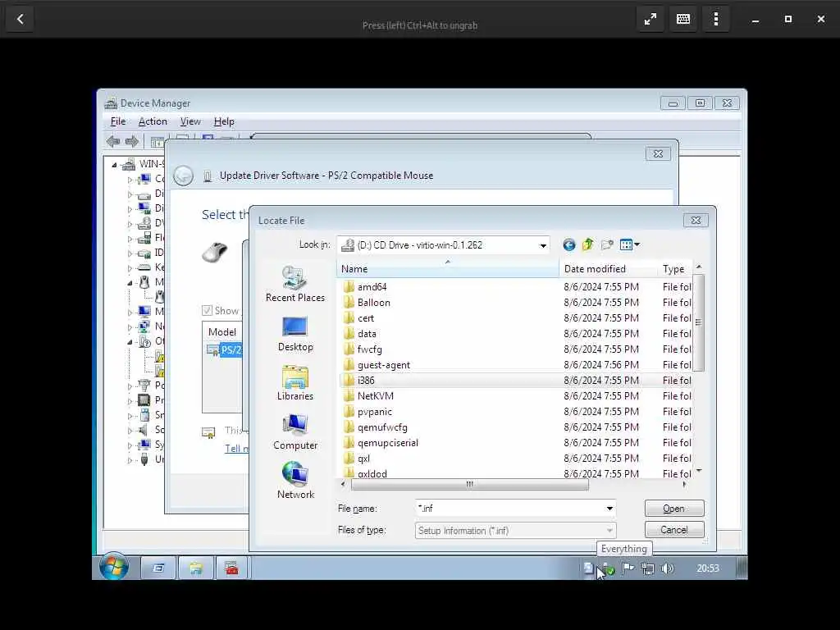
Task: Sort by Name column header
Action: 447,269
